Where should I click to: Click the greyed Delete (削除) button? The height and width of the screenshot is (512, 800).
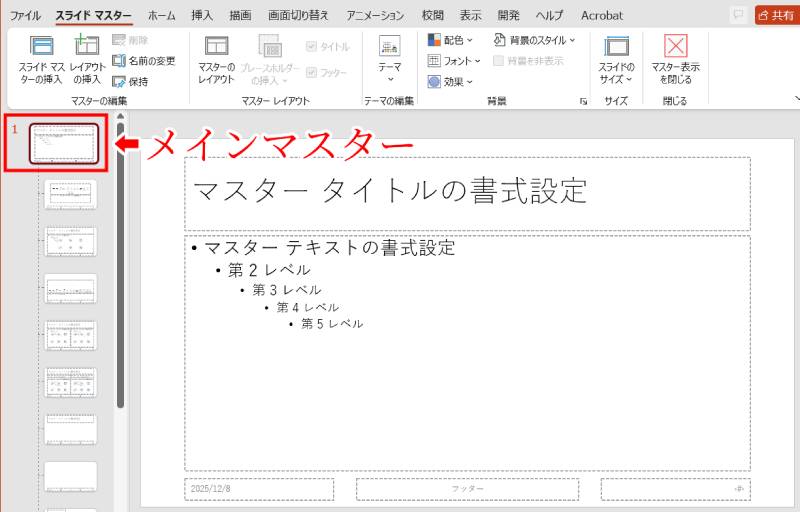[130, 40]
